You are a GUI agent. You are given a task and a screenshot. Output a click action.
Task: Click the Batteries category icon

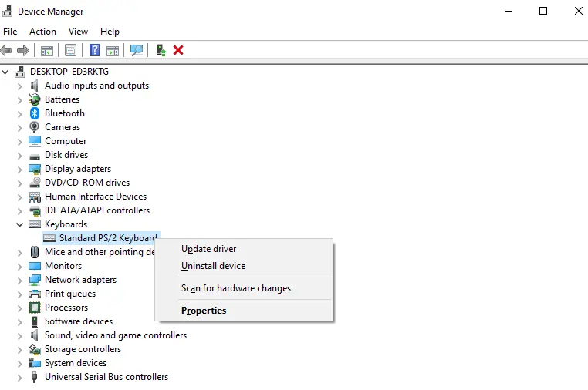pos(35,99)
